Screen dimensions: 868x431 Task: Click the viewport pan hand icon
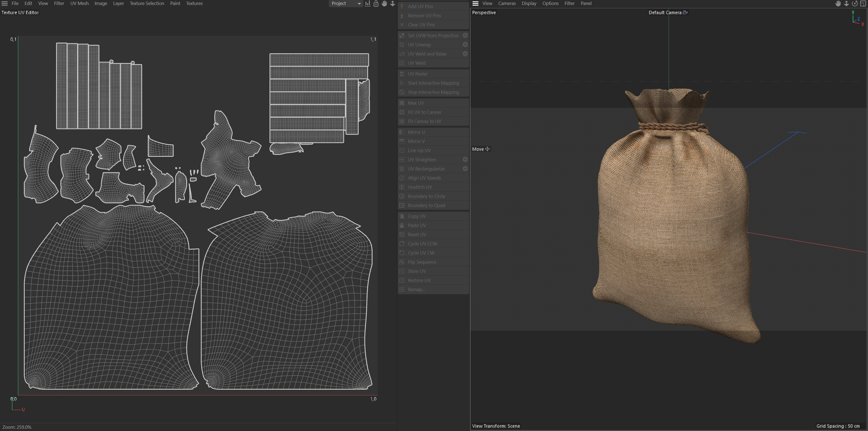click(838, 4)
